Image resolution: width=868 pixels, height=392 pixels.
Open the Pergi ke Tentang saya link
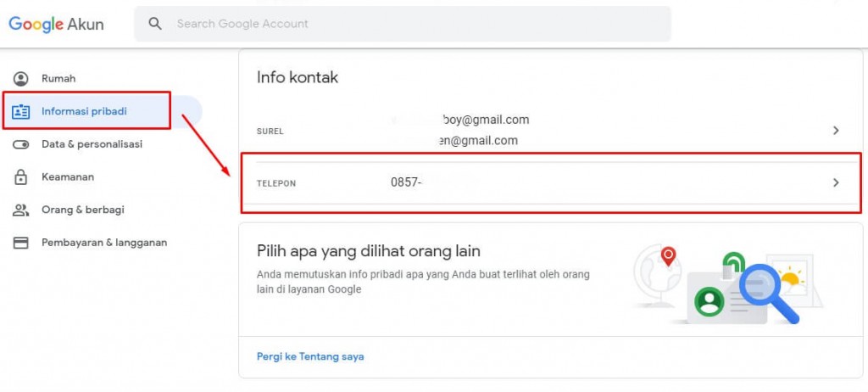pyautogui.click(x=310, y=356)
